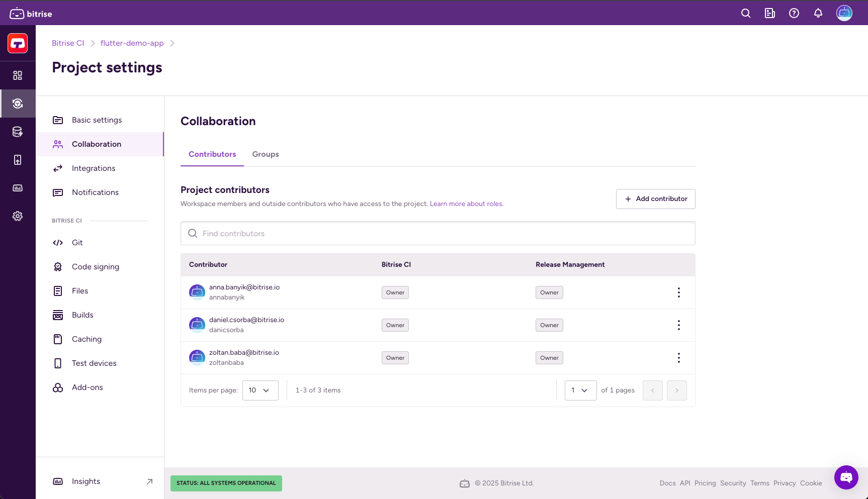
Task: Follow the Learn more about roles link
Action: 466,204
